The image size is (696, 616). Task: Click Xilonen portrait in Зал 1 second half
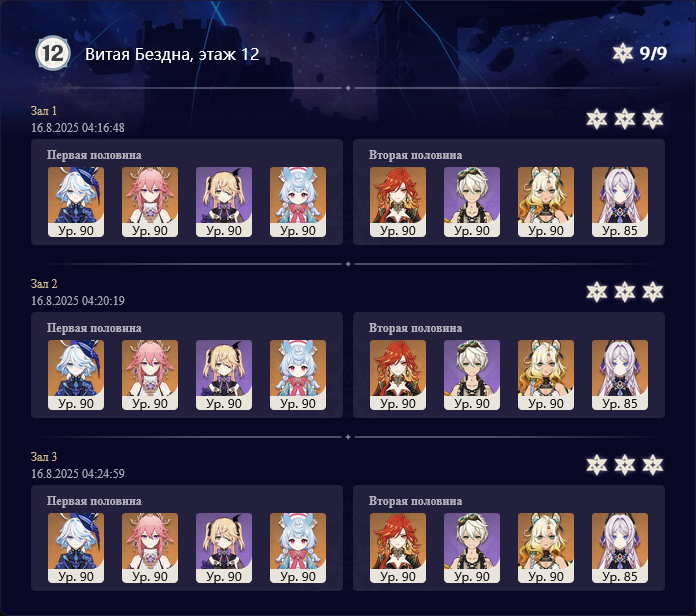pos(546,202)
